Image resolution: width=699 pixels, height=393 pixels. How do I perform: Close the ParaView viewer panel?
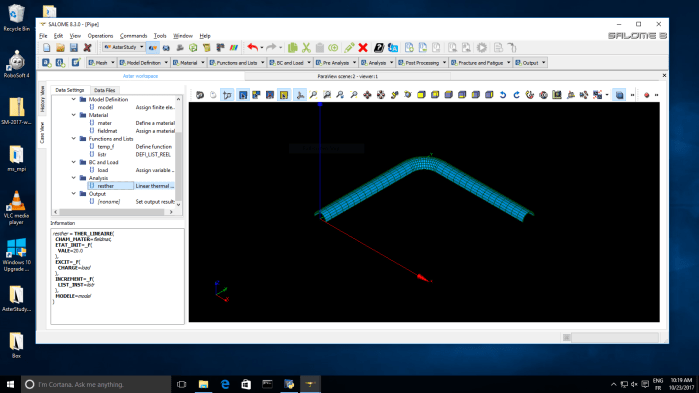[664, 76]
